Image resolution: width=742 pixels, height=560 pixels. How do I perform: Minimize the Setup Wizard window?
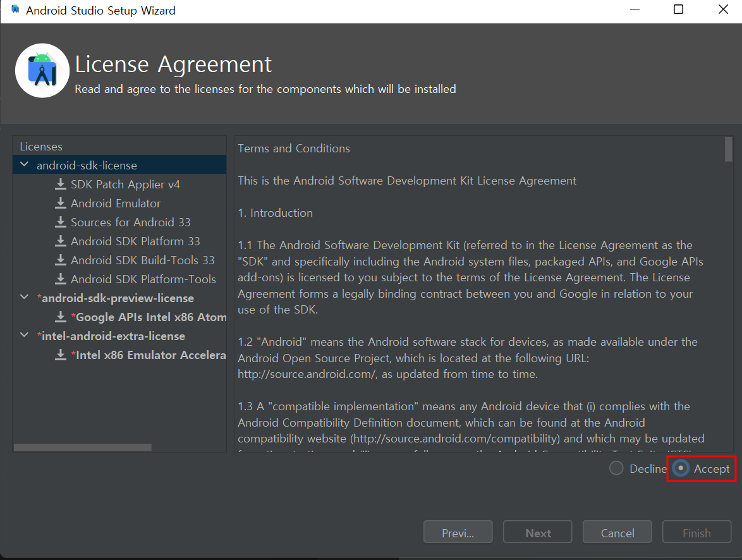(x=635, y=9)
